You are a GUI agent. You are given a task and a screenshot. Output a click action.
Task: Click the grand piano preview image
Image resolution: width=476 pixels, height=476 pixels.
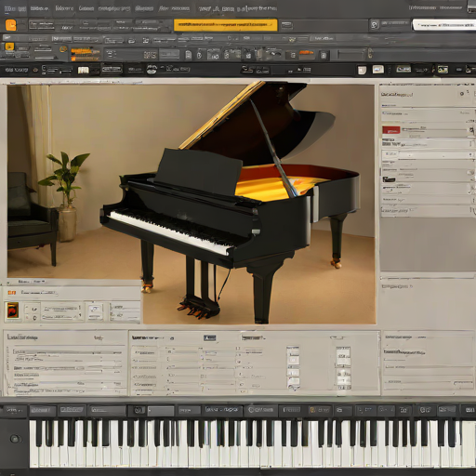pyautogui.click(x=192, y=204)
